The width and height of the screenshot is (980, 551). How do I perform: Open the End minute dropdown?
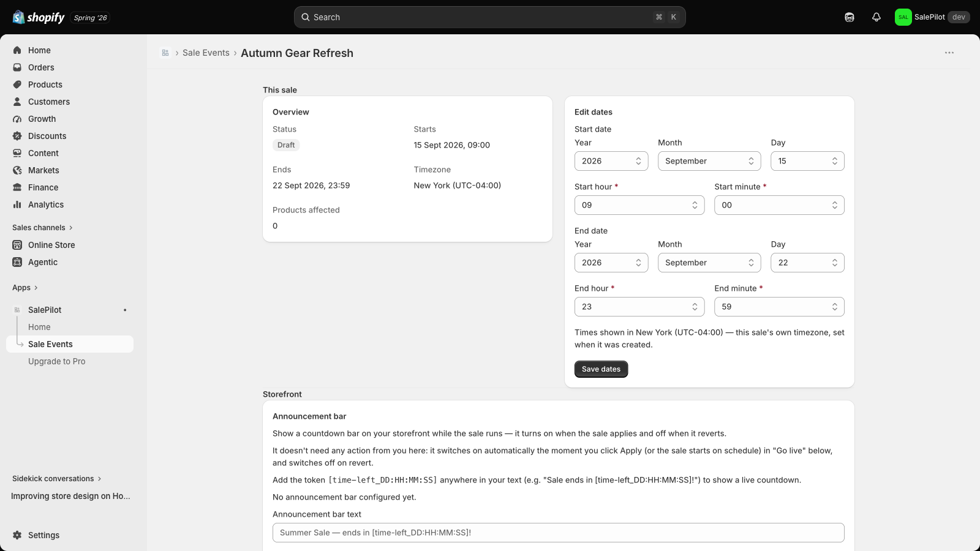click(779, 307)
